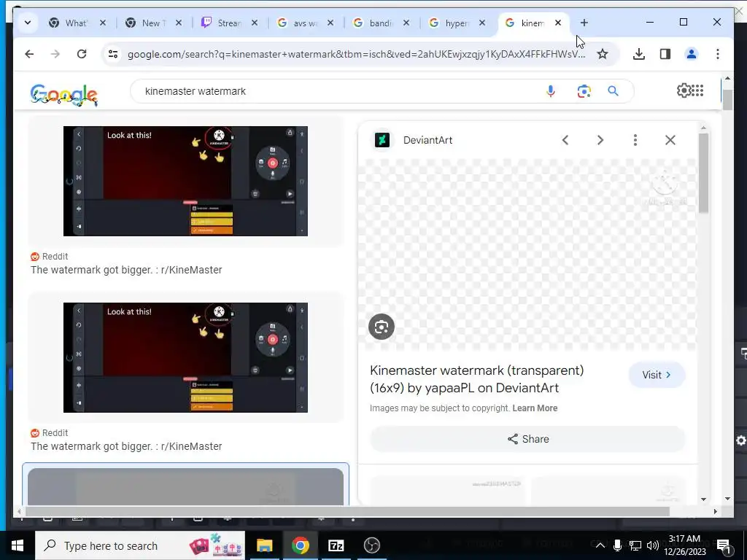Screen dimensions: 747x560
Task: Click the Windows taskbar search box
Action: [x=140, y=545]
